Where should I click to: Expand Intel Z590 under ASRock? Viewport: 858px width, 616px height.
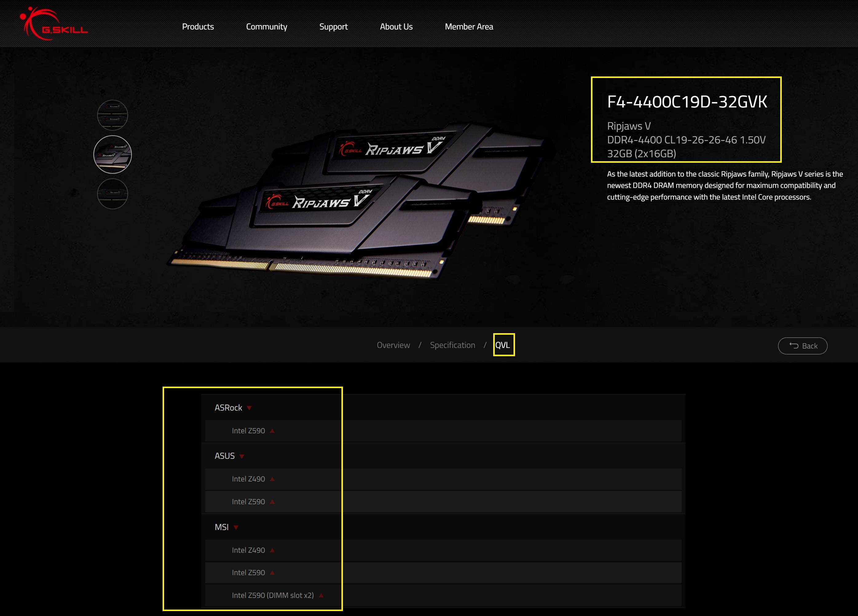point(443,431)
